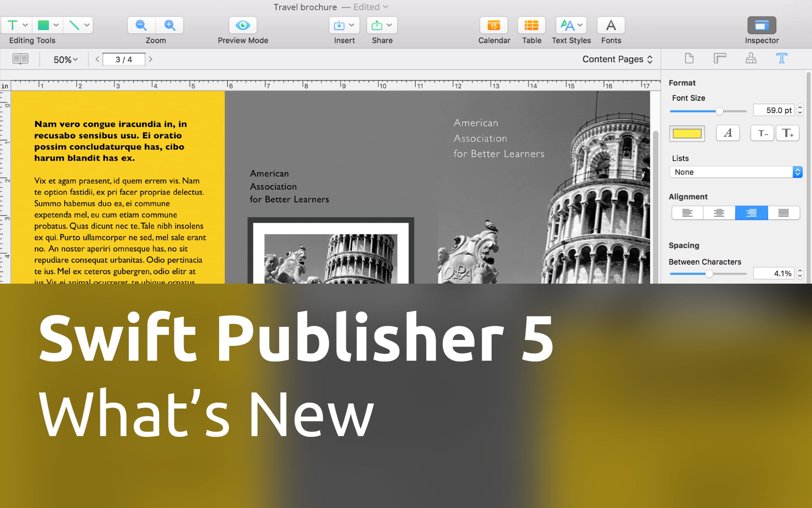Open the 50% zoom level dropdown
The width and height of the screenshot is (812, 508).
(x=66, y=60)
